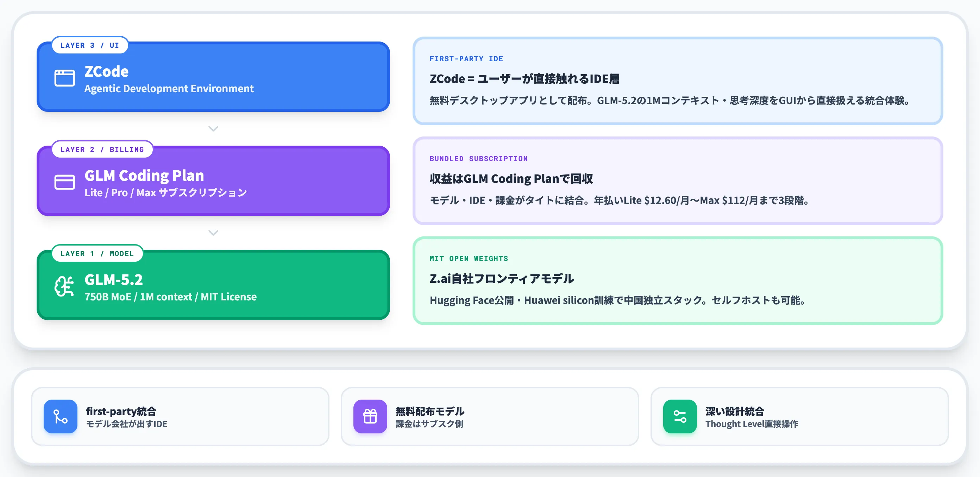Select the LAYER 2 / BILLING badge
Viewport: 980px width, 477px height.
tap(102, 150)
